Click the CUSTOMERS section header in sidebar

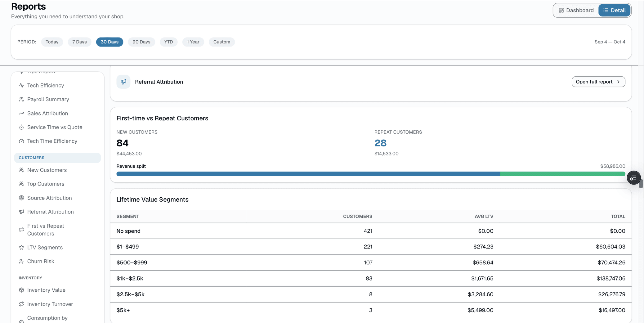(57, 158)
